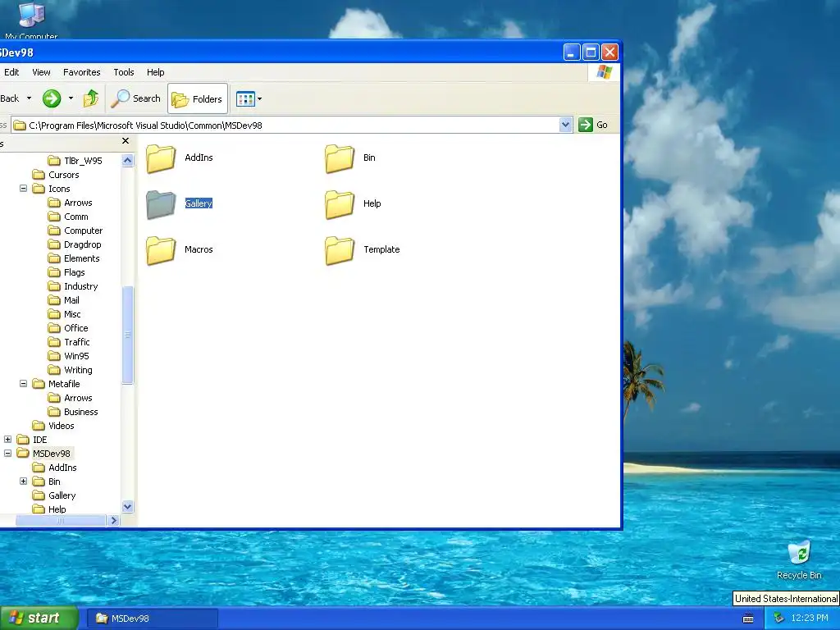
Task: Expand the address bar dropdown
Action: (x=565, y=125)
